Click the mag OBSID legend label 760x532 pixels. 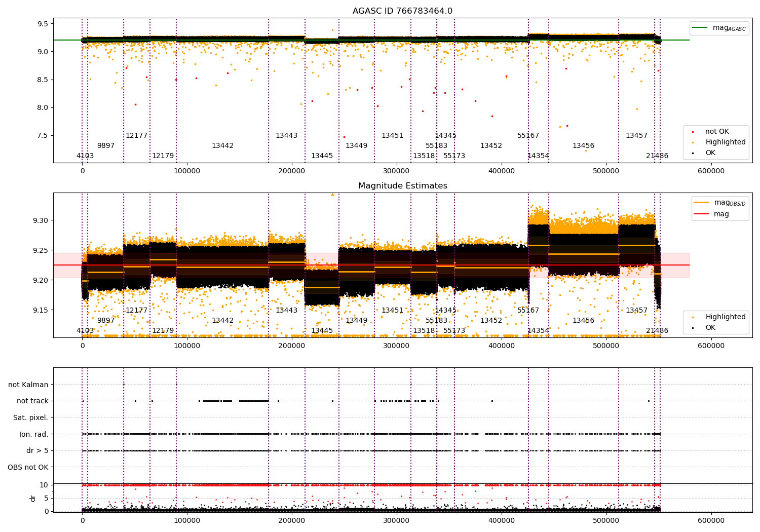(730, 203)
